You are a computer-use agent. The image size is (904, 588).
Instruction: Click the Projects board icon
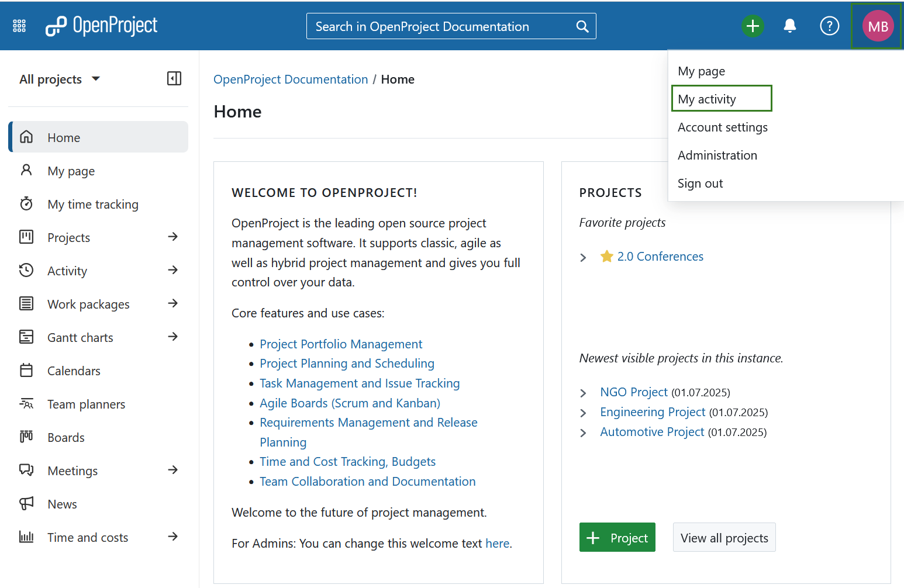26,237
